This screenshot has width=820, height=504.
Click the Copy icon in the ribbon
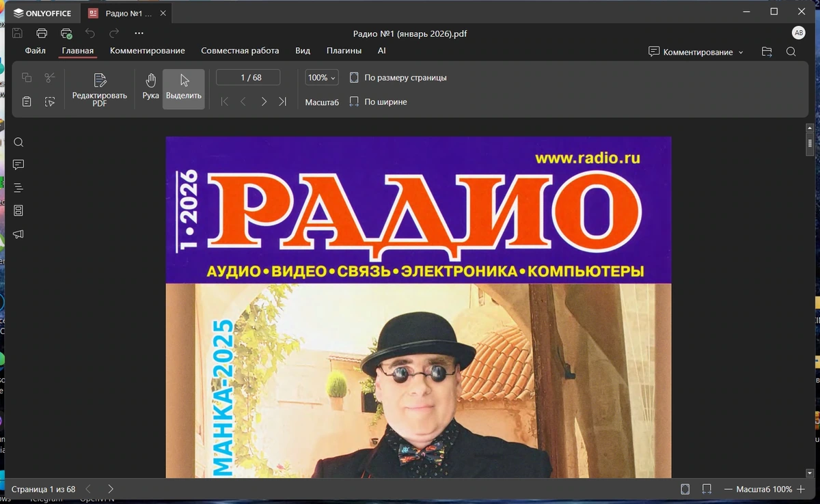pos(27,78)
